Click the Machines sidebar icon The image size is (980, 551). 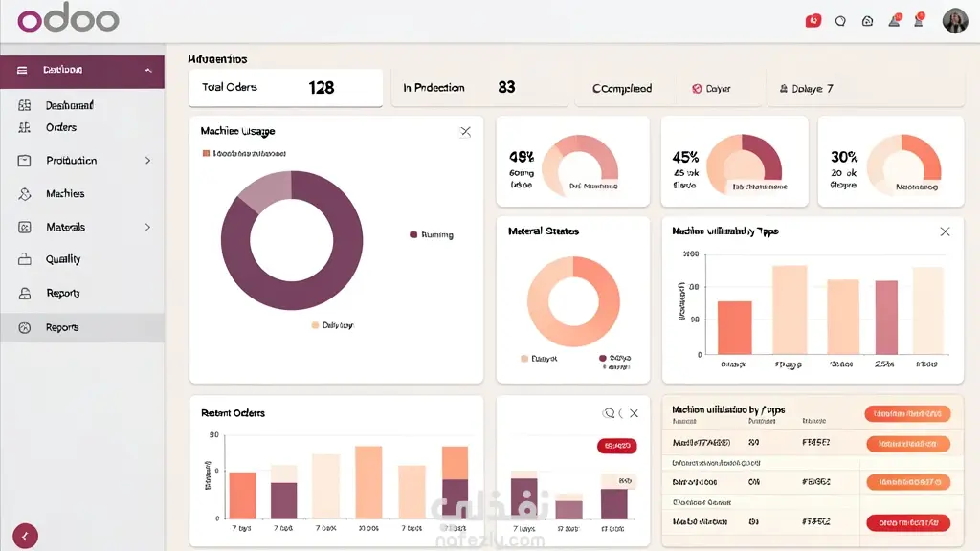pos(24,194)
